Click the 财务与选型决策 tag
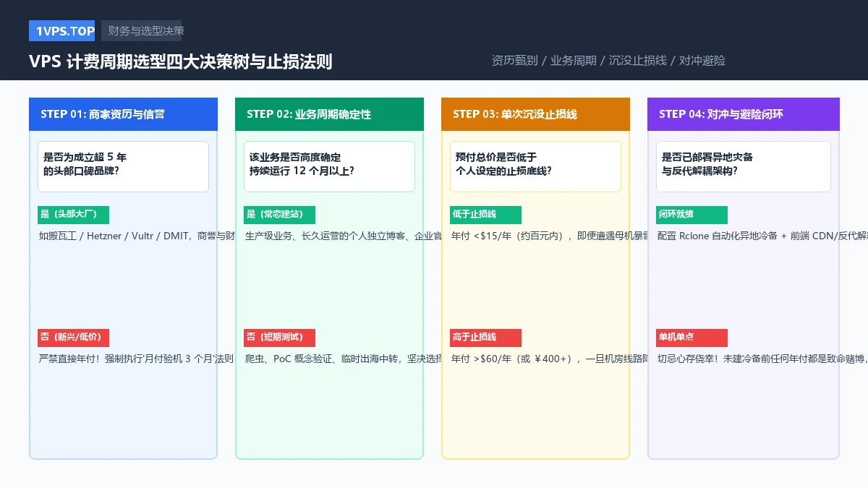The height and width of the screenshot is (488, 868). tap(142, 30)
